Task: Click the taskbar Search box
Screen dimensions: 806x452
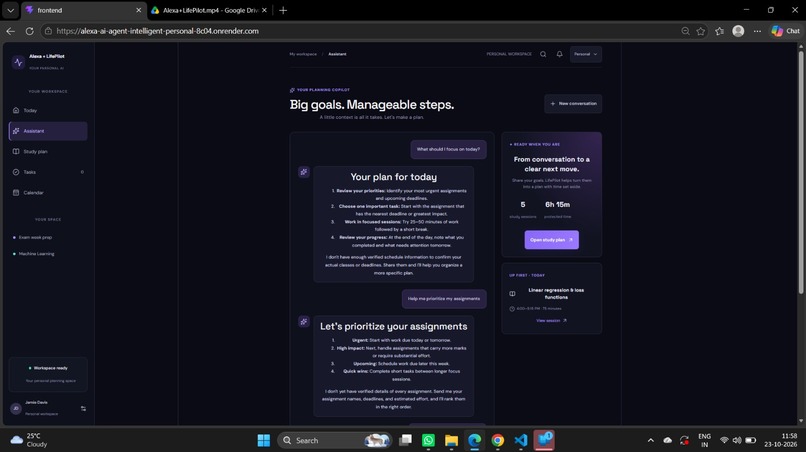Action: tap(334, 440)
